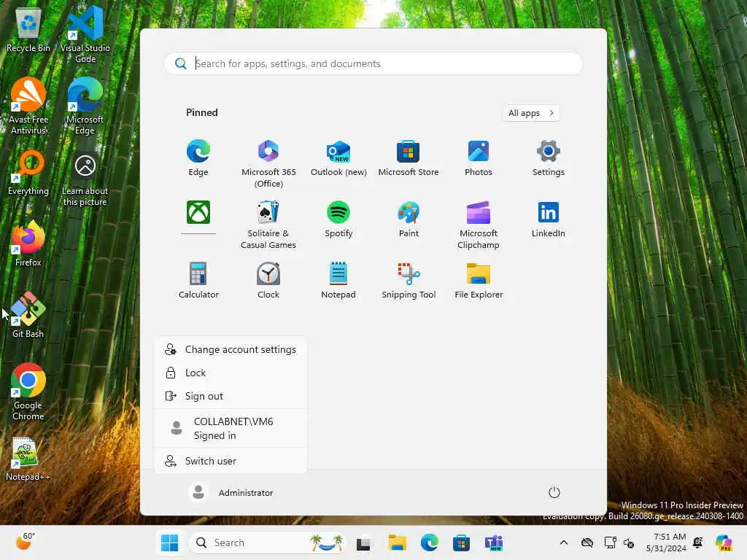Viewport: 747px width, 560px height.
Task: Open File Explorer from the pinned grid
Action: (x=479, y=281)
